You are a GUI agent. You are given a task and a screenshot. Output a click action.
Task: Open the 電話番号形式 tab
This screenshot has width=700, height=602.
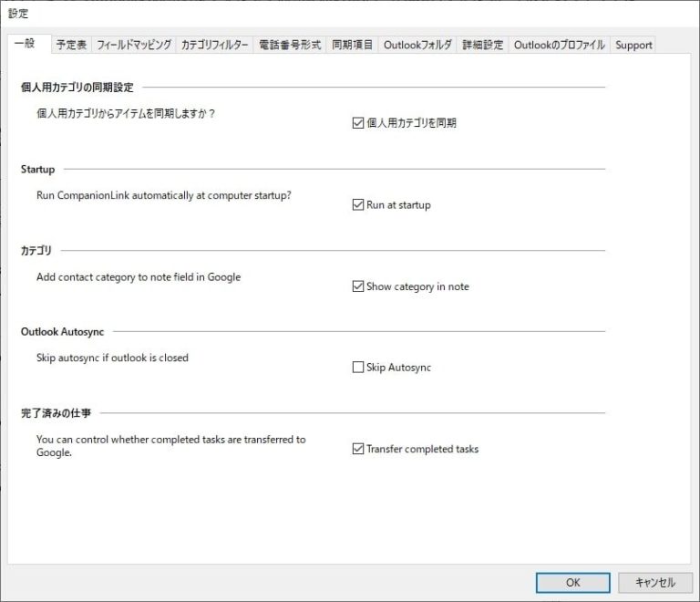click(x=290, y=45)
